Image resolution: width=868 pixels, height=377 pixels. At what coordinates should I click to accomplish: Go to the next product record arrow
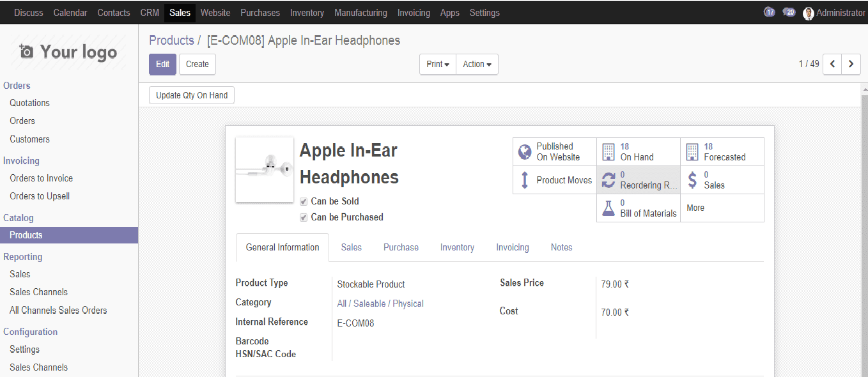pos(851,64)
